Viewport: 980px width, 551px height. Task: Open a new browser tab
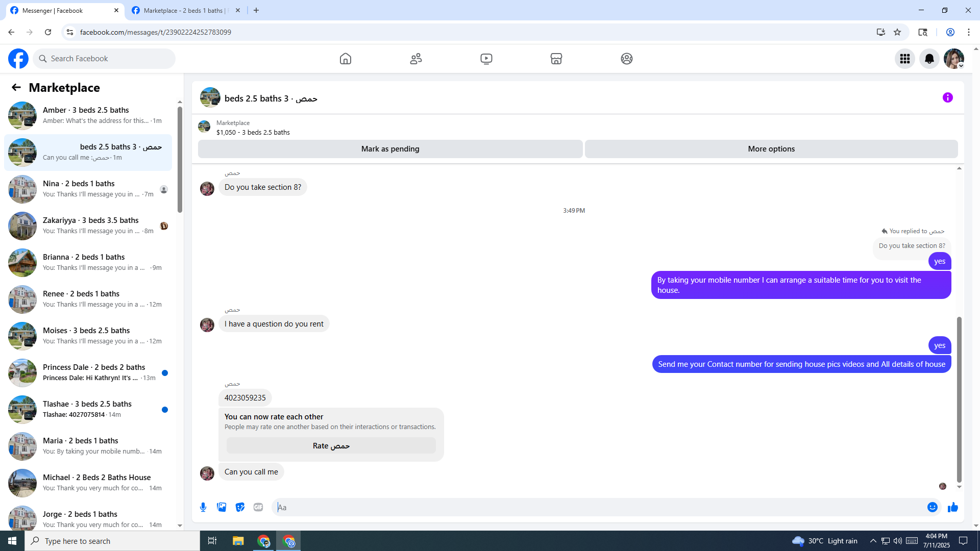click(256, 10)
